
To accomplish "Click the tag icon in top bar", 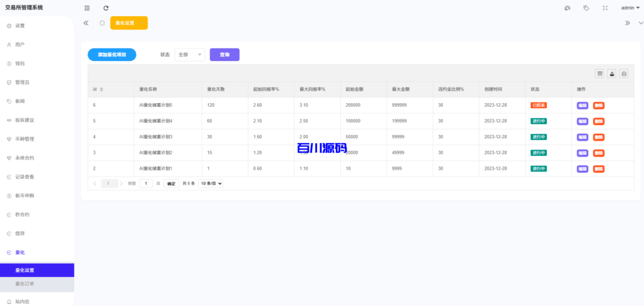I will click(x=586, y=8).
